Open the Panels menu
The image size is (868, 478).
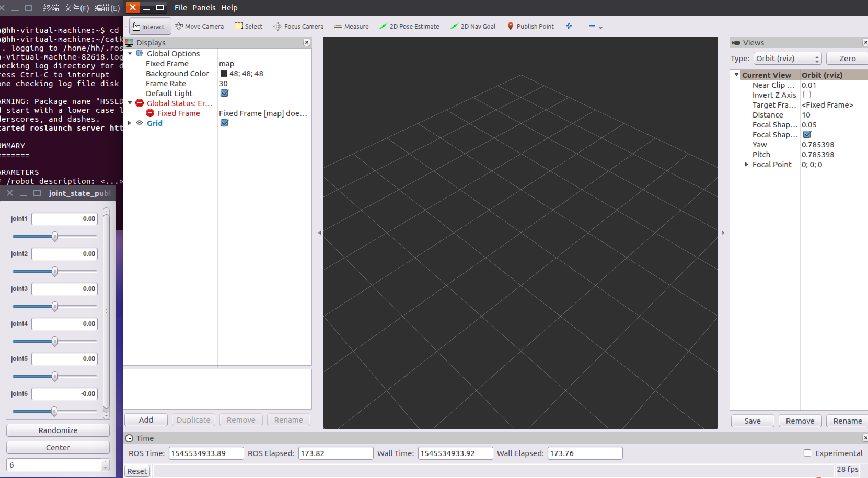tap(204, 8)
